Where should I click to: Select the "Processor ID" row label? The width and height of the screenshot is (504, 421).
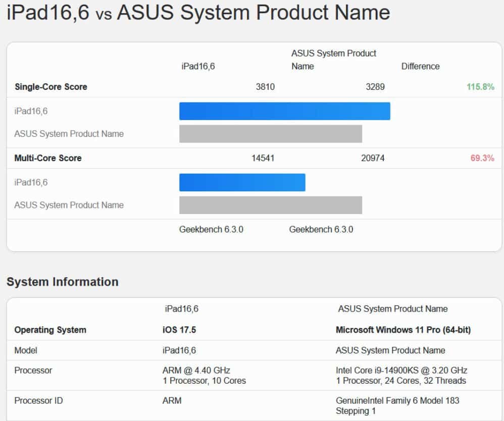38,401
